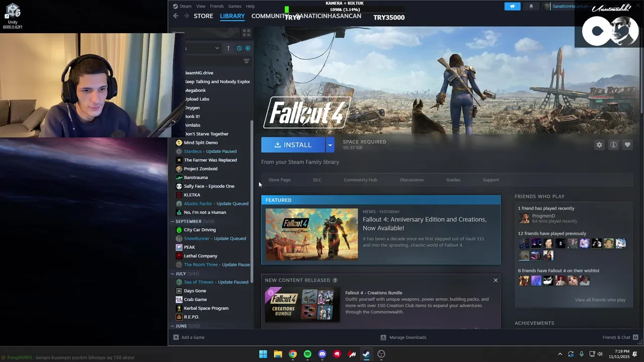Collapse the JULY group
This screenshot has height=362, width=644.
point(173,274)
